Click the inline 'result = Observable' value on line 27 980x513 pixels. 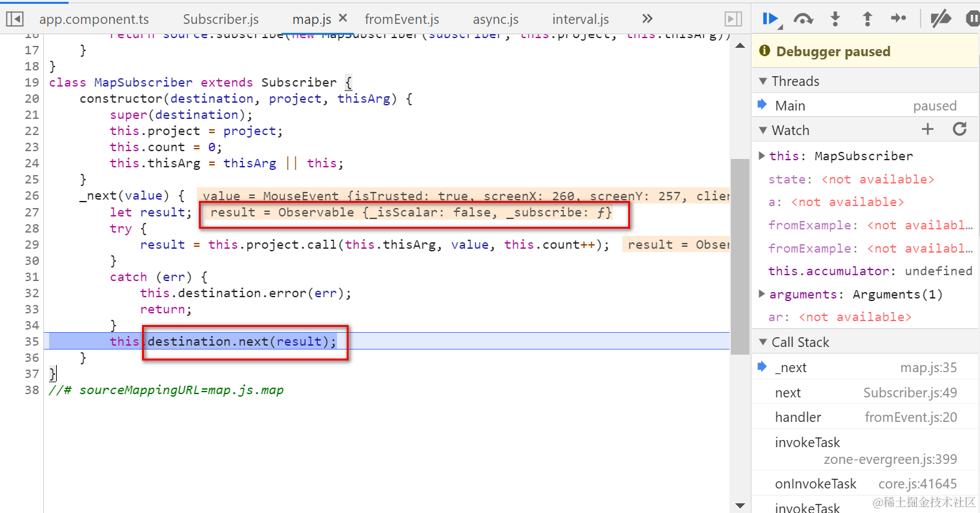click(x=411, y=212)
